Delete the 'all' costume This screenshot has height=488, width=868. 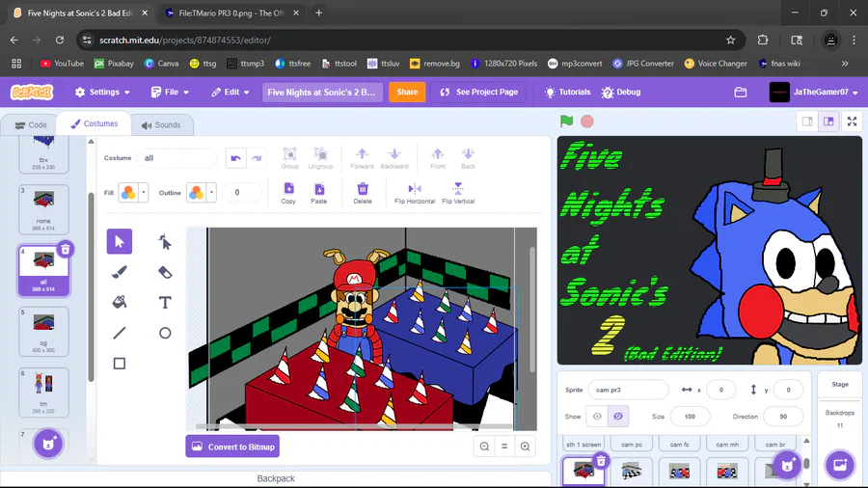tap(66, 250)
